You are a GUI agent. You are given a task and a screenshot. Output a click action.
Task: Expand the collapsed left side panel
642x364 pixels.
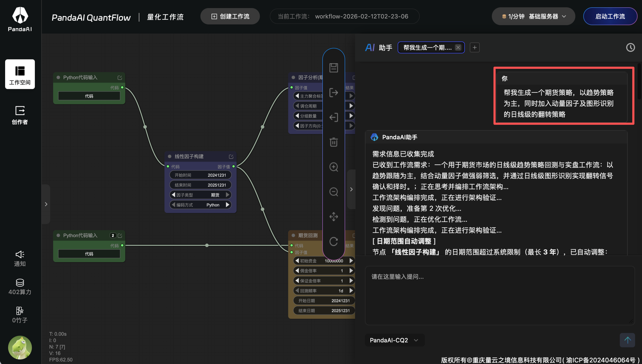click(x=46, y=204)
